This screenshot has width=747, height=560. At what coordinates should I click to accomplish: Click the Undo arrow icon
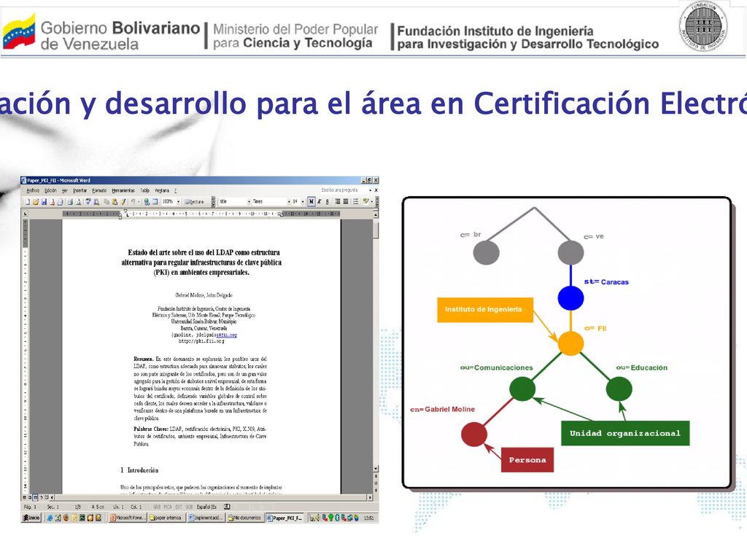point(133,202)
